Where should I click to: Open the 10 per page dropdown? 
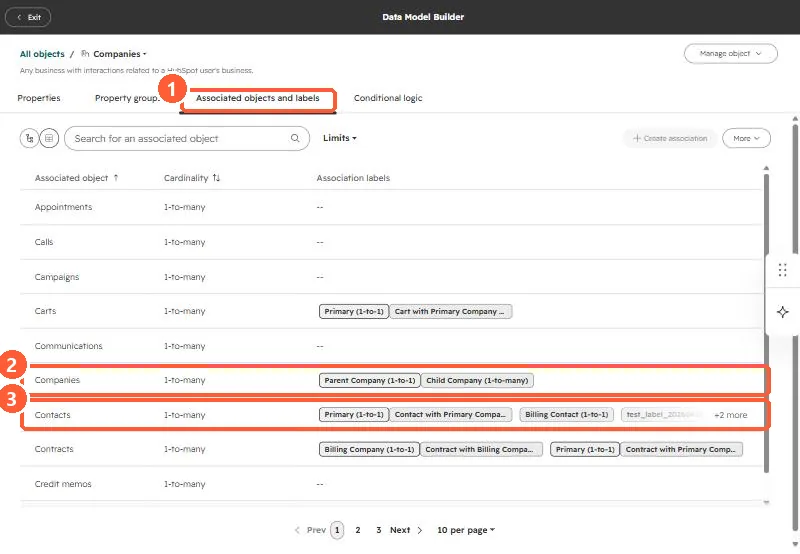coord(466,531)
